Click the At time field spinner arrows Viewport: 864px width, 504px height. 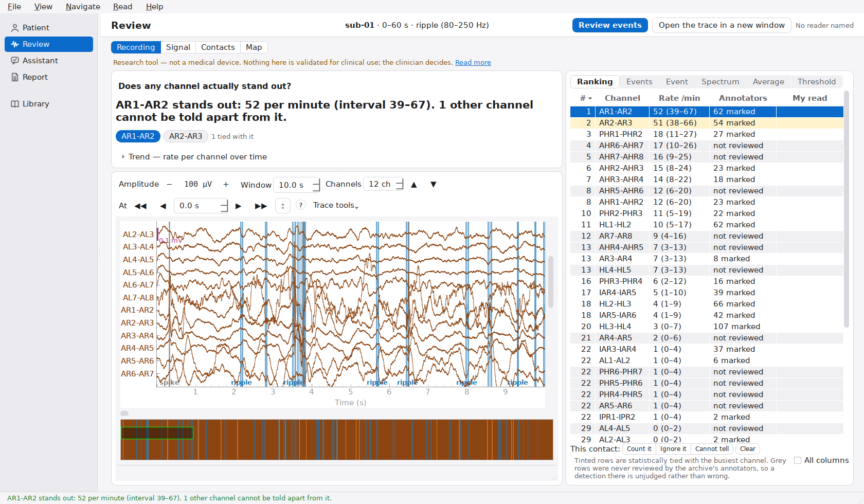(224, 206)
